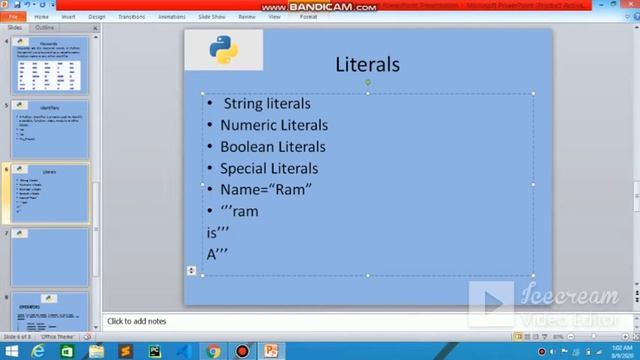This screenshot has width=640, height=360.
Task: Click the zoom in plus button
Action: pyautogui.click(x=625, y=337)
